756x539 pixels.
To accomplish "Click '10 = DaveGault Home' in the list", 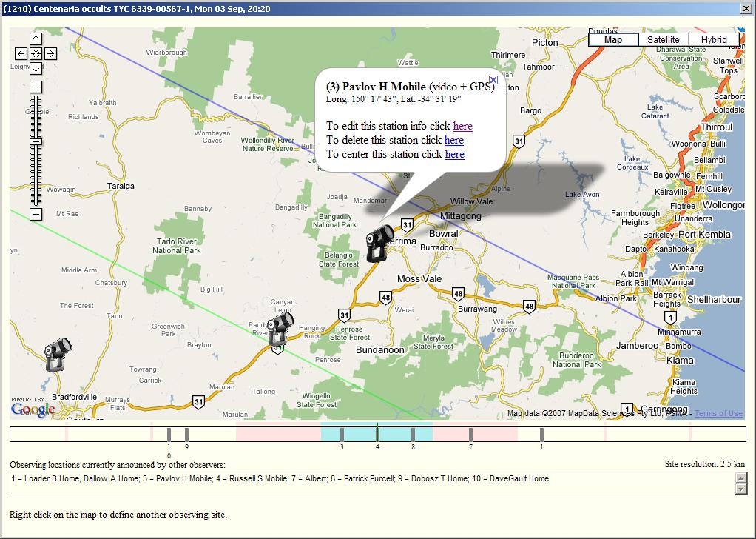I will pyautogui.click(x=512, y=479).
